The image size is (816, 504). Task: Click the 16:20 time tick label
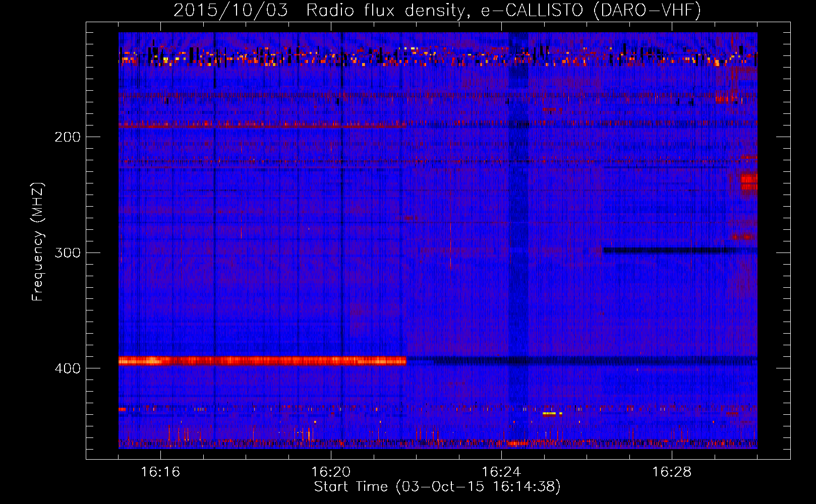click(331, 472)
